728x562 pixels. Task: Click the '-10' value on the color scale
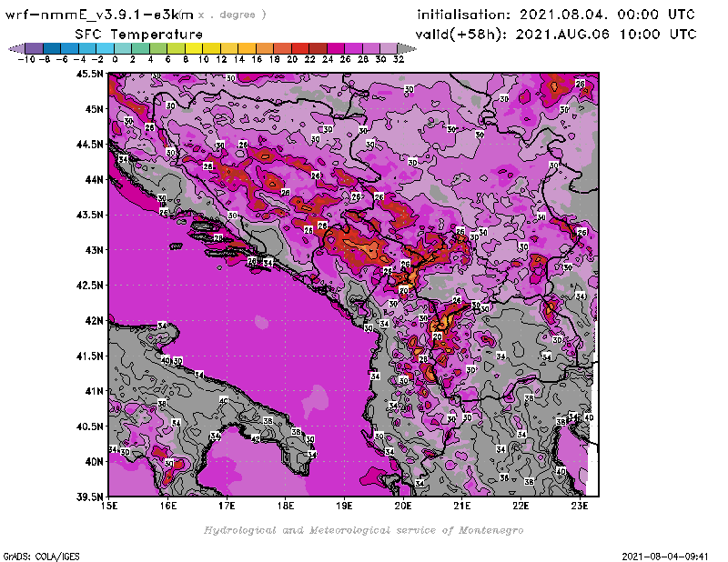26,59
